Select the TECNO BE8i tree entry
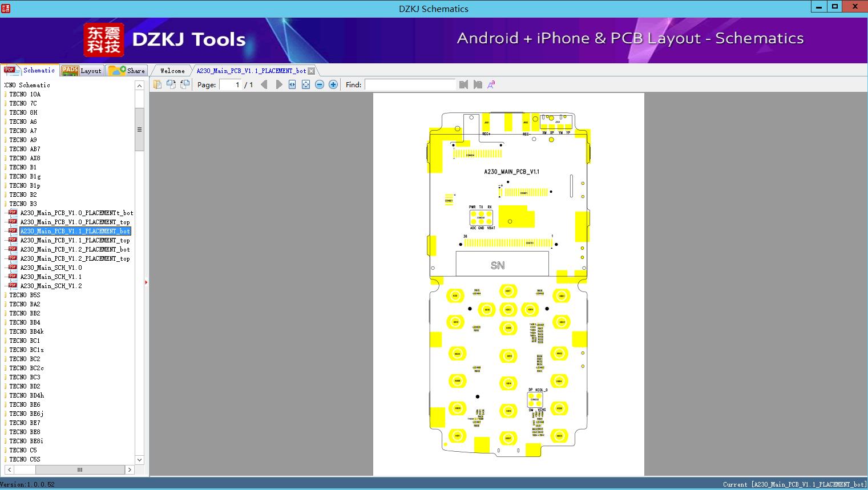Screen dimensions: 868x490 26,441
